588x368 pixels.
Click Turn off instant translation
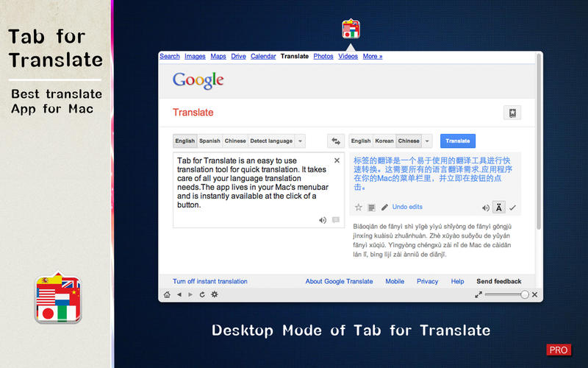tap(210, 281)
